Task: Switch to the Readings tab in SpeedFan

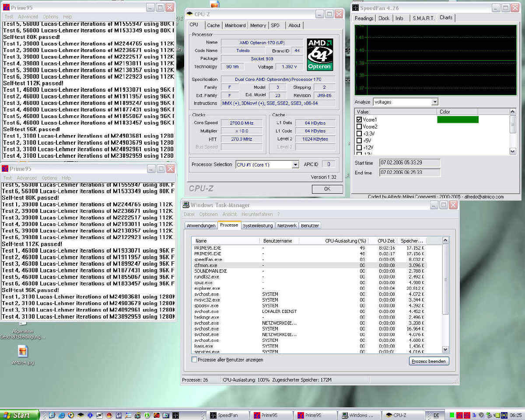Action: coord(364,18)
